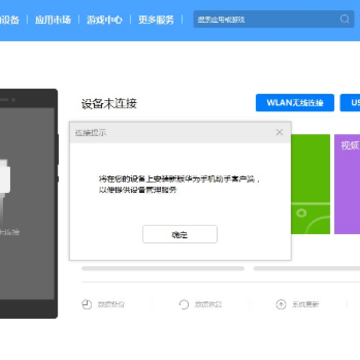Switch to the 游戏中心 tab
This screenshot has height=360, width=360.
104,20
